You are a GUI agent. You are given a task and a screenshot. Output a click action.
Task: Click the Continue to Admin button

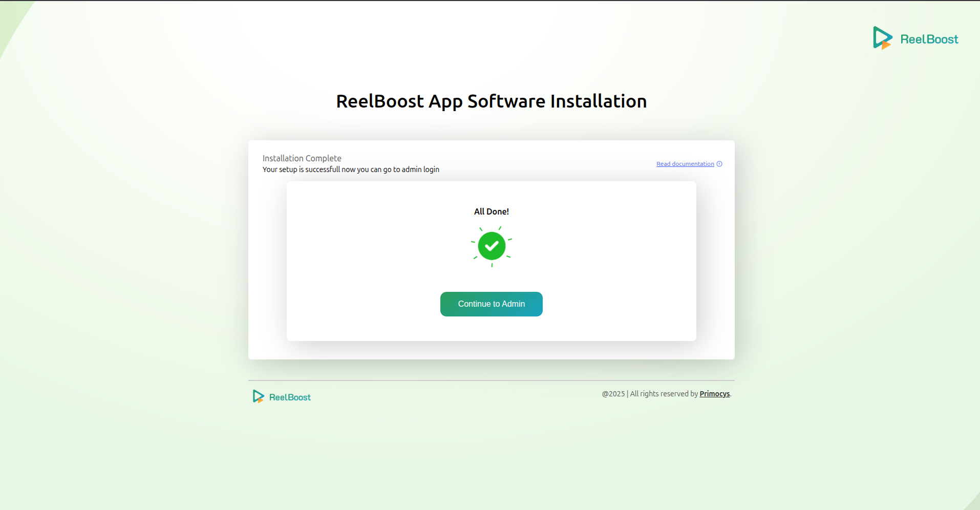(x=491, y=304)
